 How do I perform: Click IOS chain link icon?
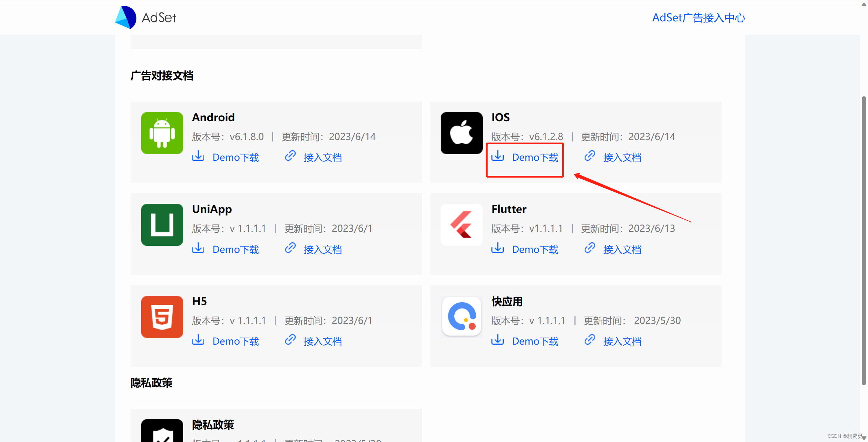(590, 156)
